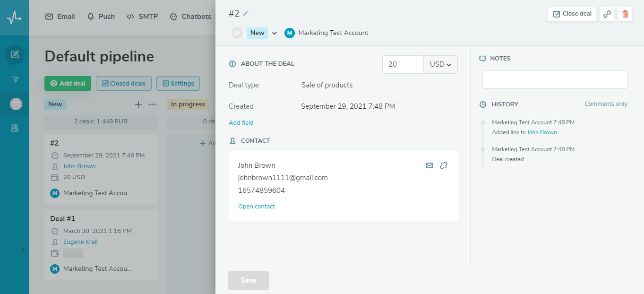Open the Chatbots section in the top menu
Image resolution: width=644 pixels, height=294 pixels.
[x=190, y=16]
